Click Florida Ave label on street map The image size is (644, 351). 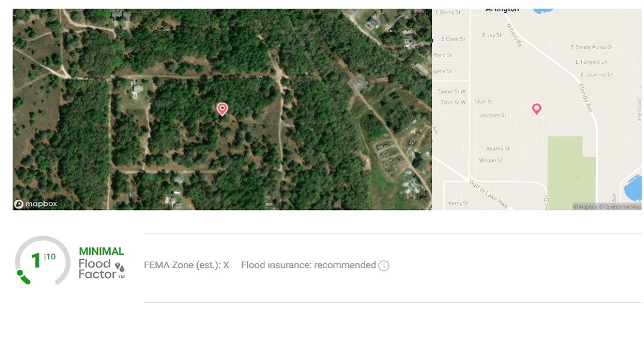(585, 97)
